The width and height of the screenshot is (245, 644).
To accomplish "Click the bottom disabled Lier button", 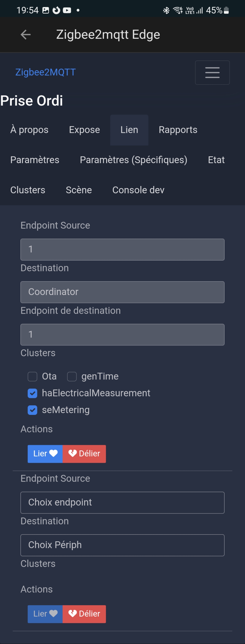I will coord(45,614).
